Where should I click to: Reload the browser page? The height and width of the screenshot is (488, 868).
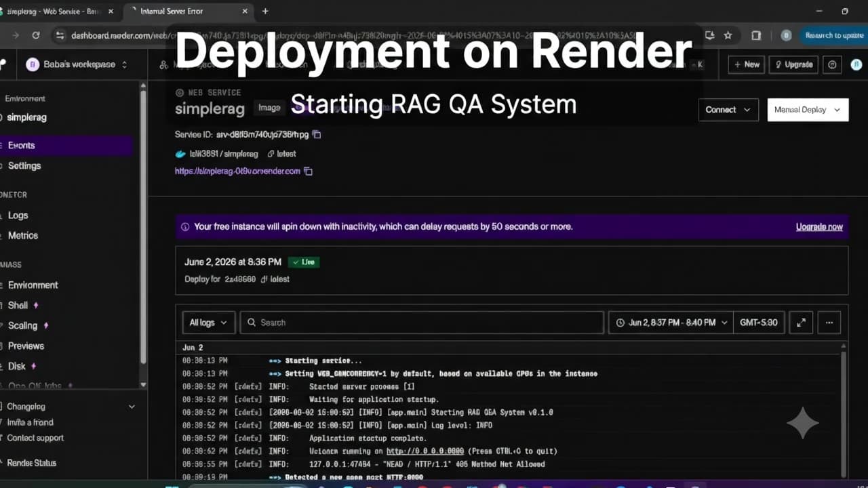coord(35,35)
